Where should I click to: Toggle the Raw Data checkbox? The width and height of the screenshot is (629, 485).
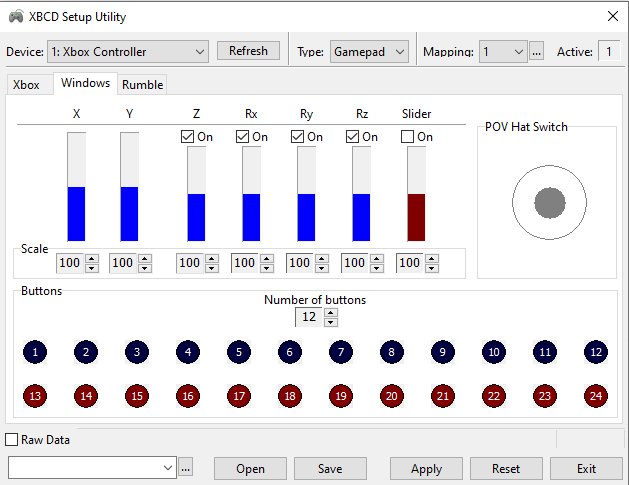(12, 439)
